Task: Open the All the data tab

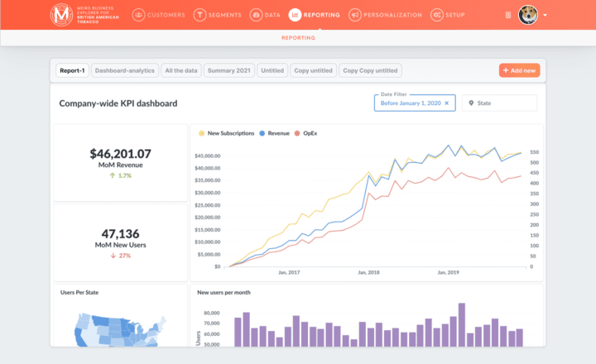Action: (180, 70)
